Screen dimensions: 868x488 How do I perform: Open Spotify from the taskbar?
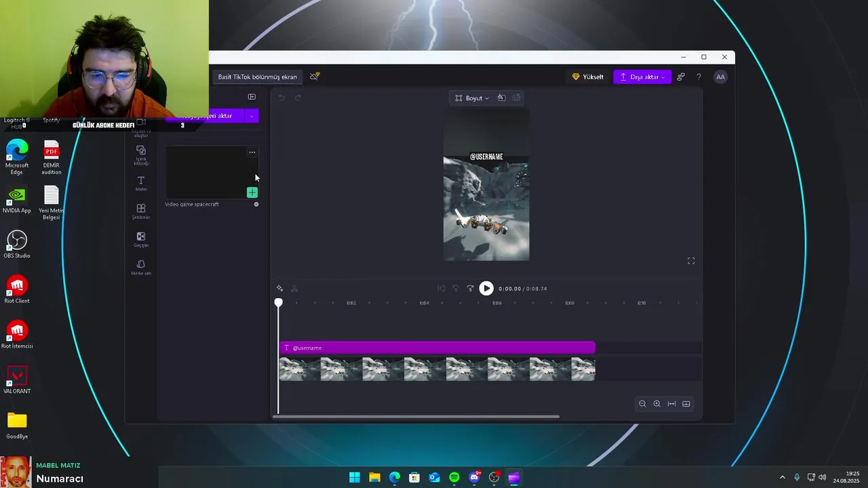454,478
